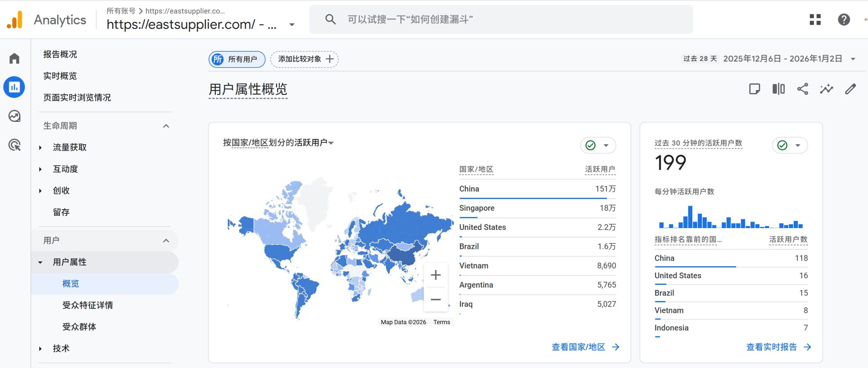
Task: Open the Google apps grid icon
Action: [815, 19]
